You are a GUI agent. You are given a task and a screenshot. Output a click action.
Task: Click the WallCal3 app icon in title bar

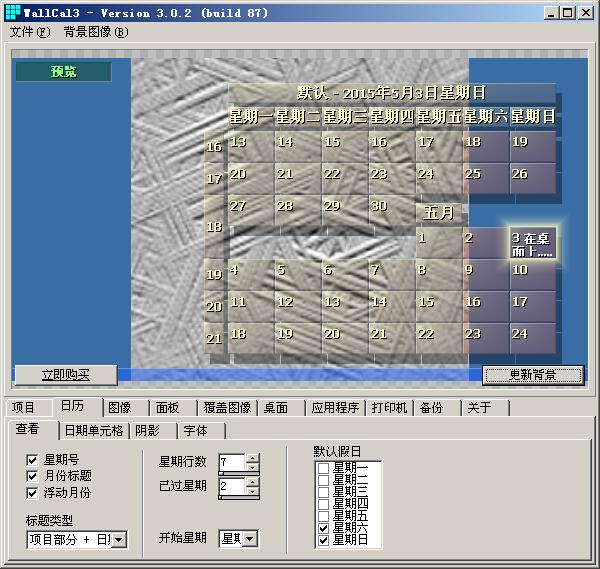(x=12, y=12)
